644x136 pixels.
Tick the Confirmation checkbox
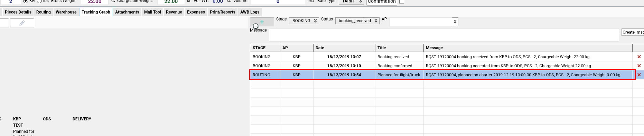click(402, 1)
